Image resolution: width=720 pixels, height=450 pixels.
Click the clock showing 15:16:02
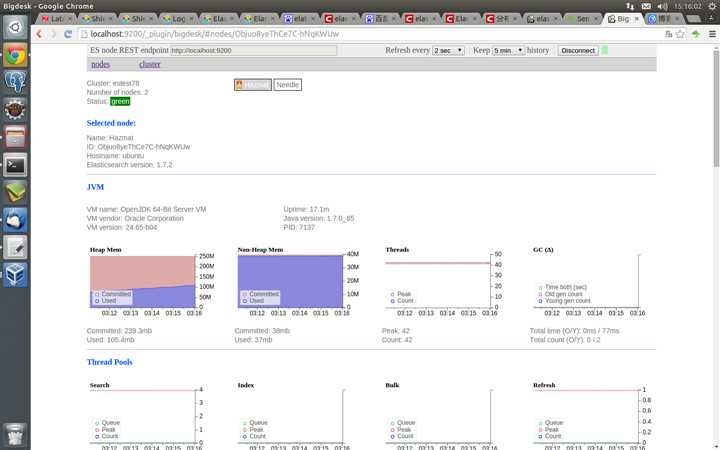[x=687, y=6]
